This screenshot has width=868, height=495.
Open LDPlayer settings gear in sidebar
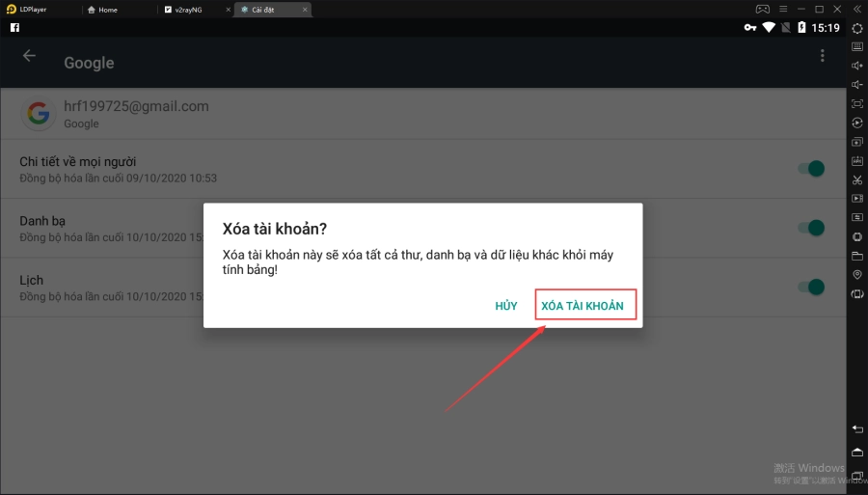(857, 28)
